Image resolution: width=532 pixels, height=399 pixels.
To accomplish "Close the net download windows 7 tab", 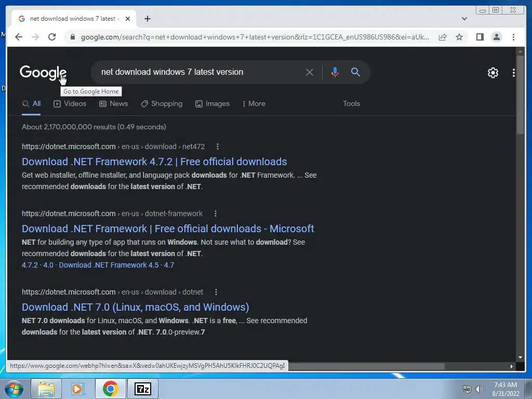I will (128, 19).
